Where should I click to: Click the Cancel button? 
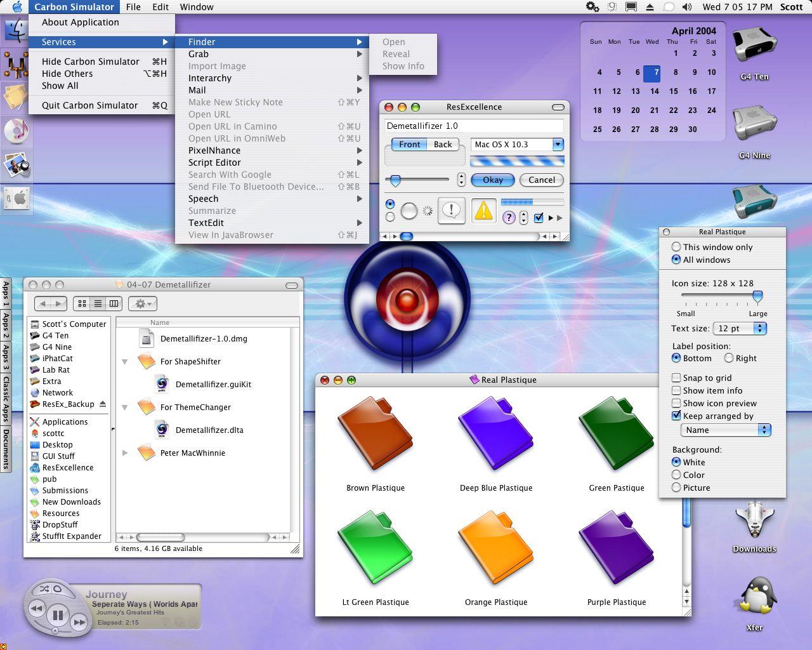click(x=542, y=180)
